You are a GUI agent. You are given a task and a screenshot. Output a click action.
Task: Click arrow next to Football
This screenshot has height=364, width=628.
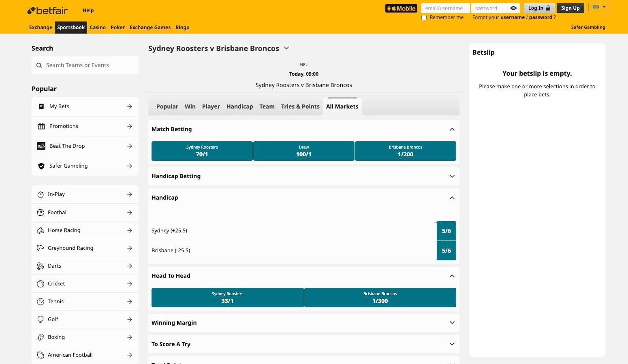pyautogui.click(x=130, y=213)
